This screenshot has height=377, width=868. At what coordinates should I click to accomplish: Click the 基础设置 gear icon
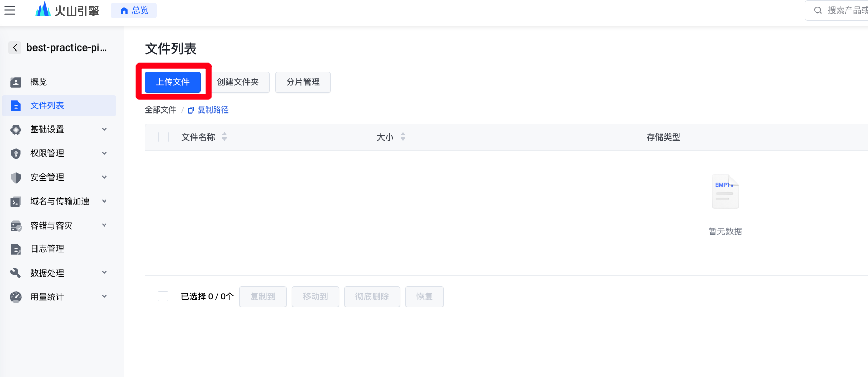[16, 130]
